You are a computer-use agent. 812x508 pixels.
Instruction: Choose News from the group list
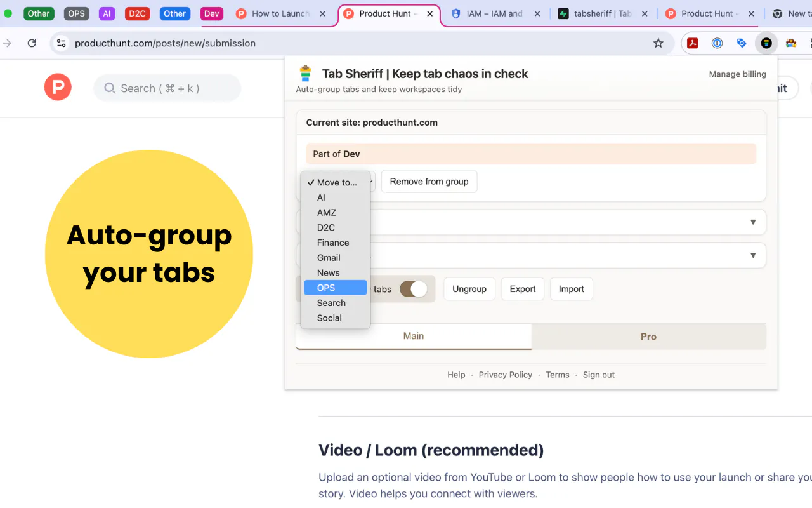(335, 272)
